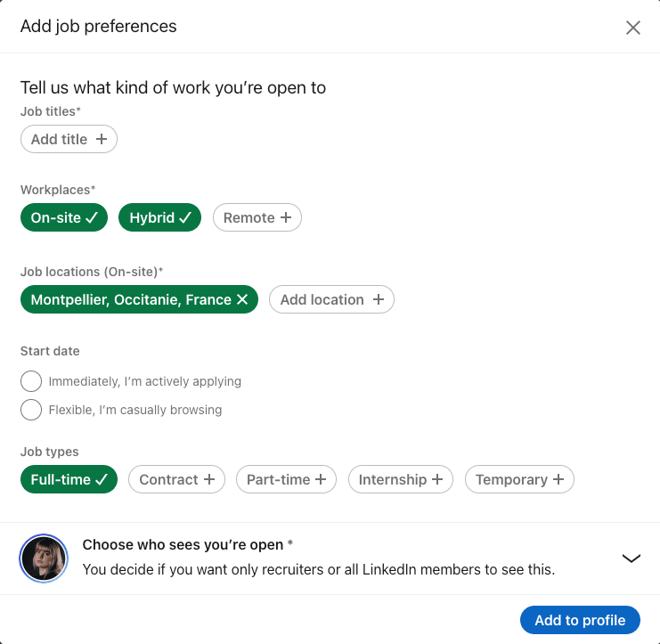
Task: Click the plus icon next to Contract
Action: click(209, 479)
